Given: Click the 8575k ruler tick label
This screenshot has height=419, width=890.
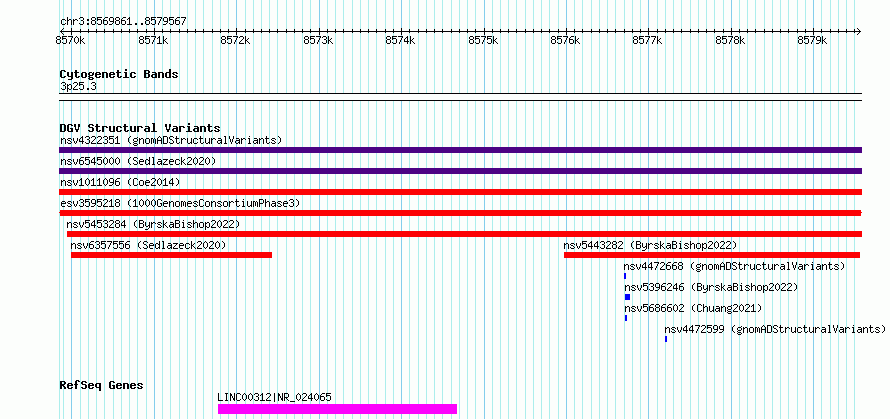Looking at the screenshot, I should click(x=483, y=40).
